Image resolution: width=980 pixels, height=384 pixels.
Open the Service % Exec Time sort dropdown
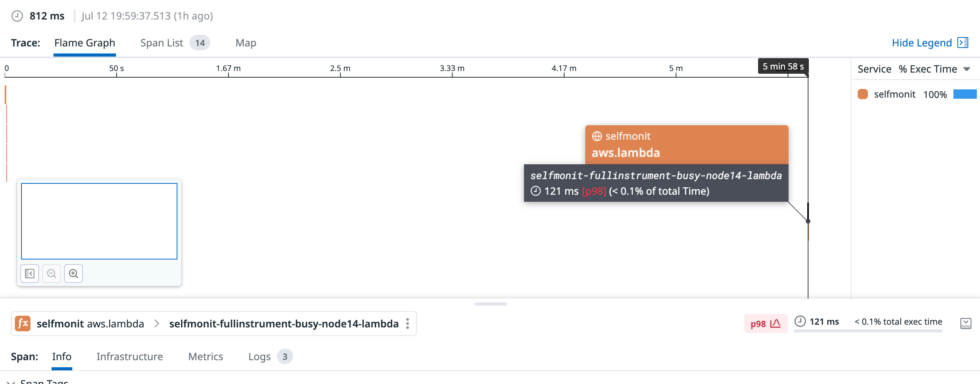966,69
